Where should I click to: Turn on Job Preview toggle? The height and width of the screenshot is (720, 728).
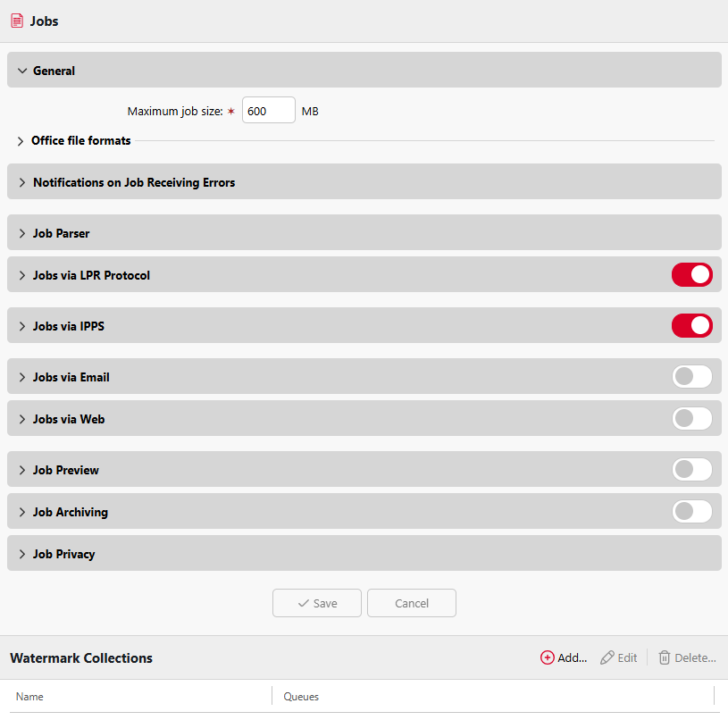click(691, 469)
